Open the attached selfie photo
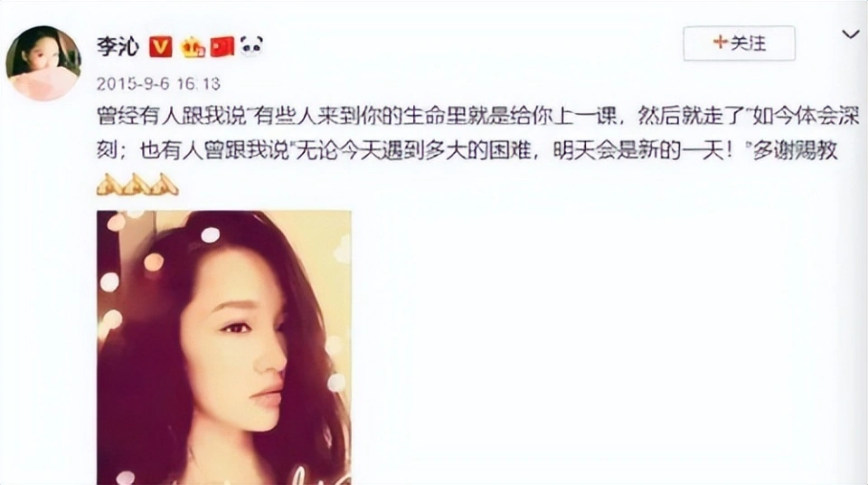Screen dimensions: 868x485 tap(223, 347)
